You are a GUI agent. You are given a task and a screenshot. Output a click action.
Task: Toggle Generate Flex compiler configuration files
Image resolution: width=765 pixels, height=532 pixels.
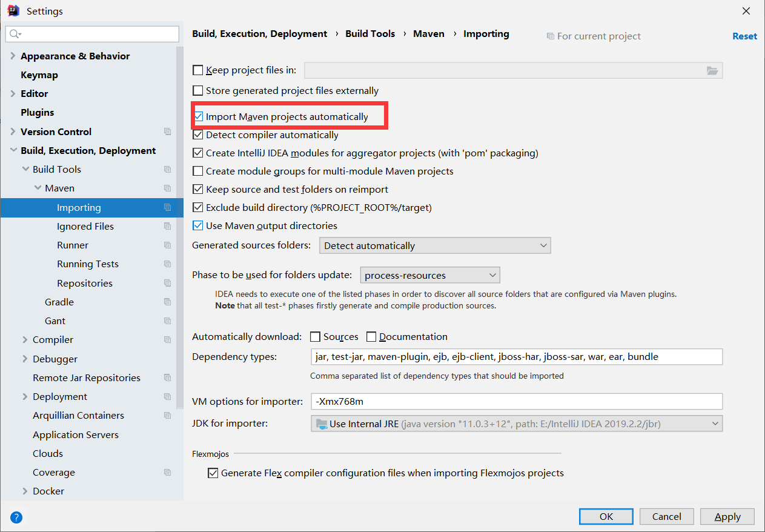click(x=213, y=473)
